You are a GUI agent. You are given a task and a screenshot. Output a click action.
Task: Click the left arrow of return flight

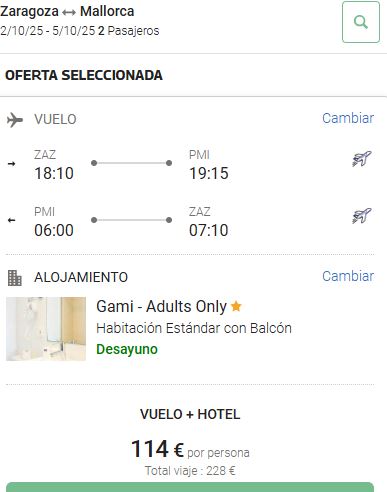(x=12, y=220)
